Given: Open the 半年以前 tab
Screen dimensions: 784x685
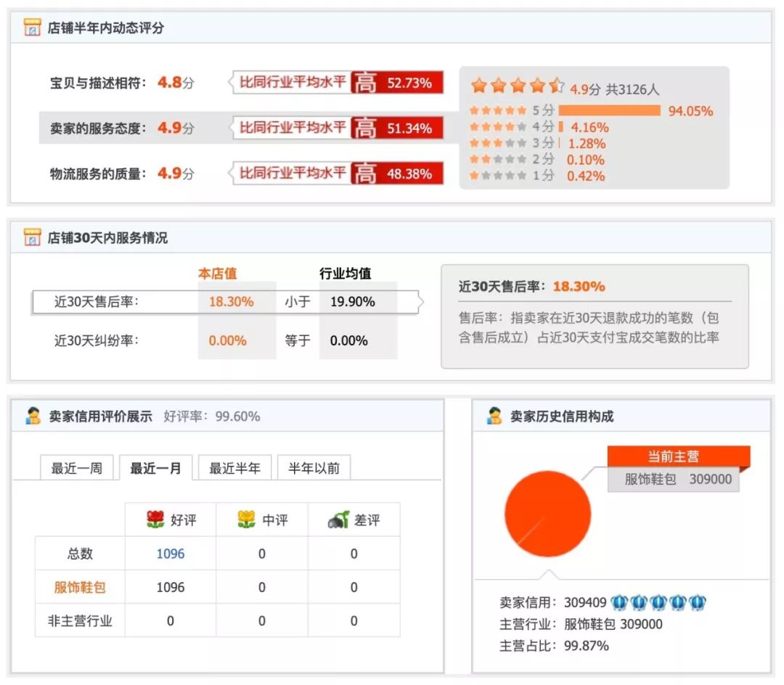Looking at the screenshot, I should (313, 467).
